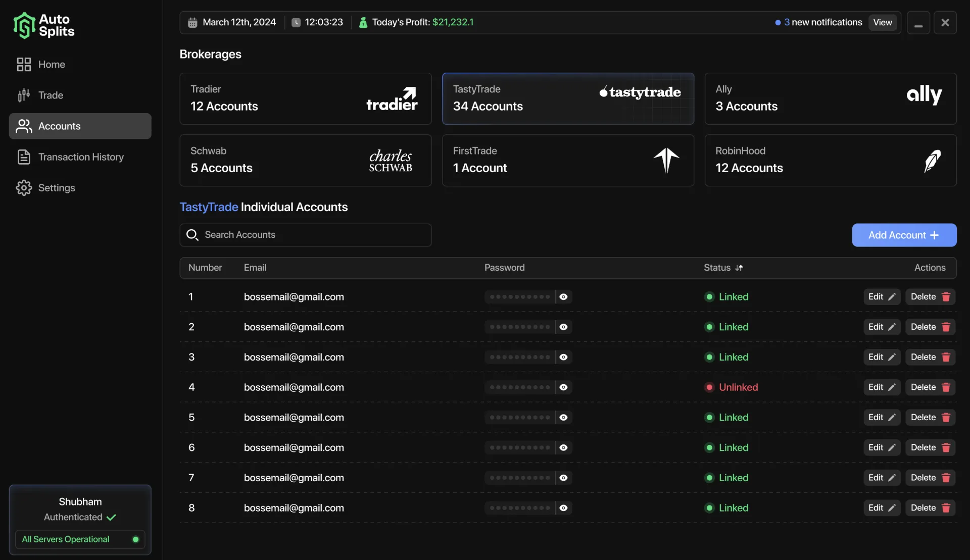Click the Add Account button
This screenshot has width=970, height=560.
point(904,235)
